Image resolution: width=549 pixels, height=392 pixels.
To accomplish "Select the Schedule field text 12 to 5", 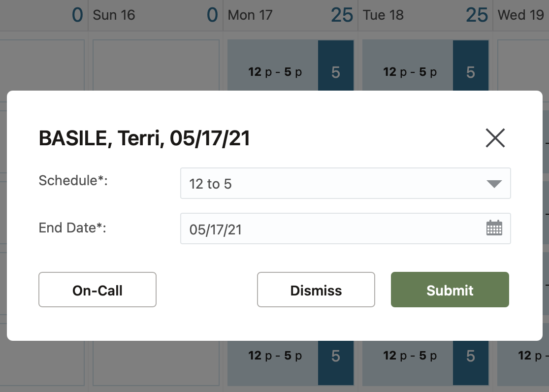I will (211, 183).
